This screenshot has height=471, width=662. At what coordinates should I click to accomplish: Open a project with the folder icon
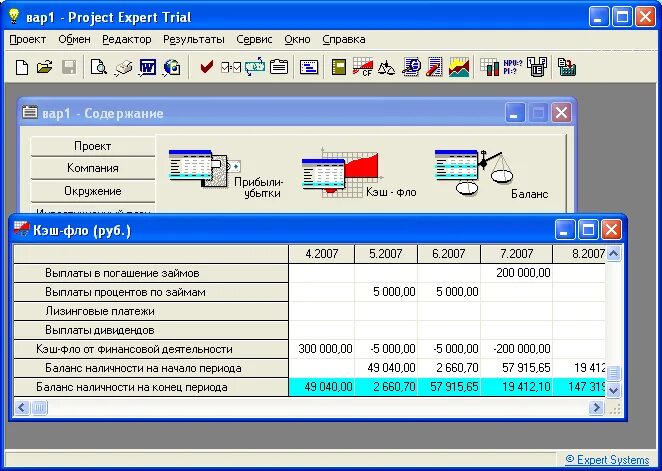pyautogui.click(x=44, y=67)
